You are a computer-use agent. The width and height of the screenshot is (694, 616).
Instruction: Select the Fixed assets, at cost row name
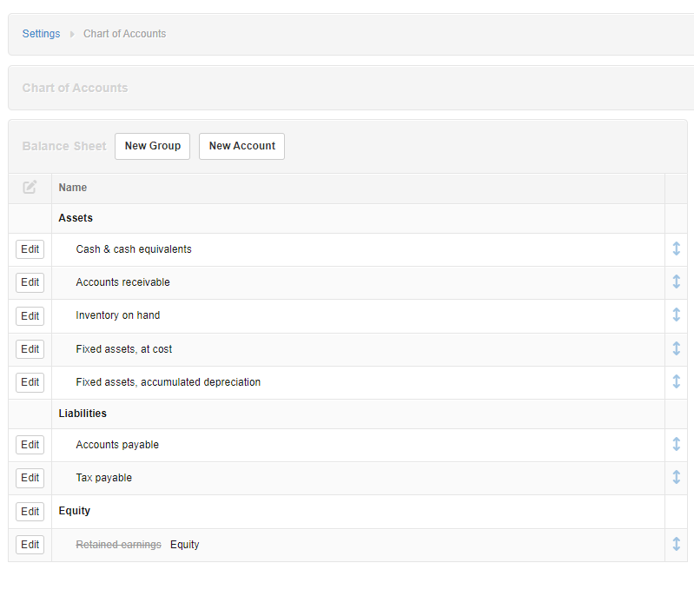124,349
